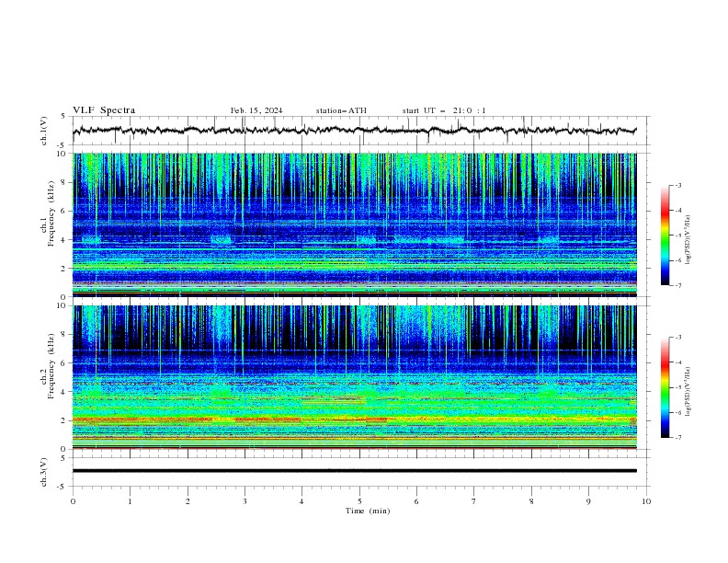This screenshot has width=728, height=563.
Task: Click the ch.1 spectrogram color scale bar
Action: [x=665, y=236]
